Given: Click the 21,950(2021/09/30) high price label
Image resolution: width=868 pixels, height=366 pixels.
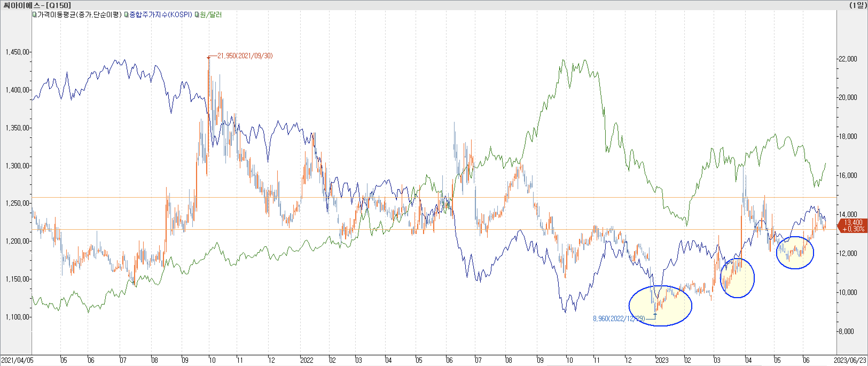Looking at the screenshot, I should coord(245,56).
